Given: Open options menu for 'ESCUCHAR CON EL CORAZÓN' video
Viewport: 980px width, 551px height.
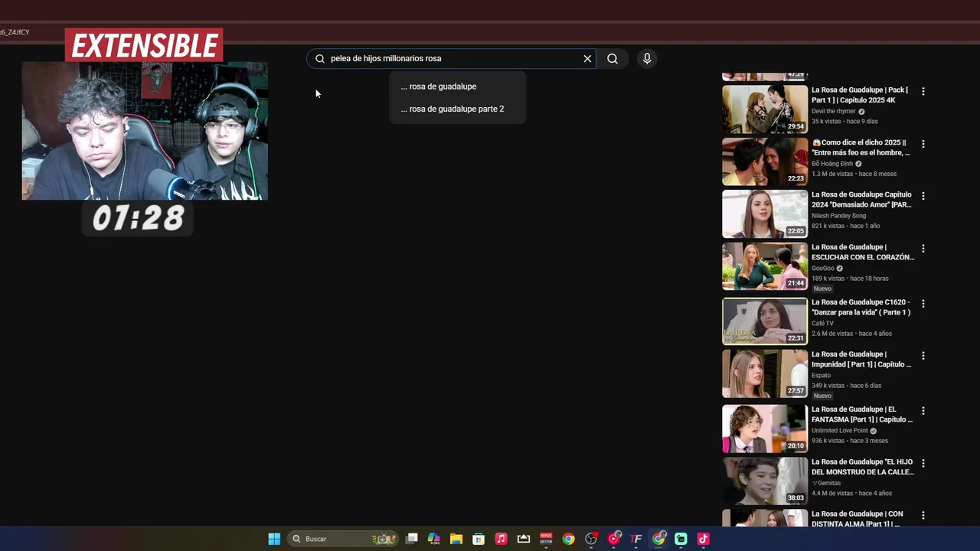Looking at the screenshot, I should 923,249.
